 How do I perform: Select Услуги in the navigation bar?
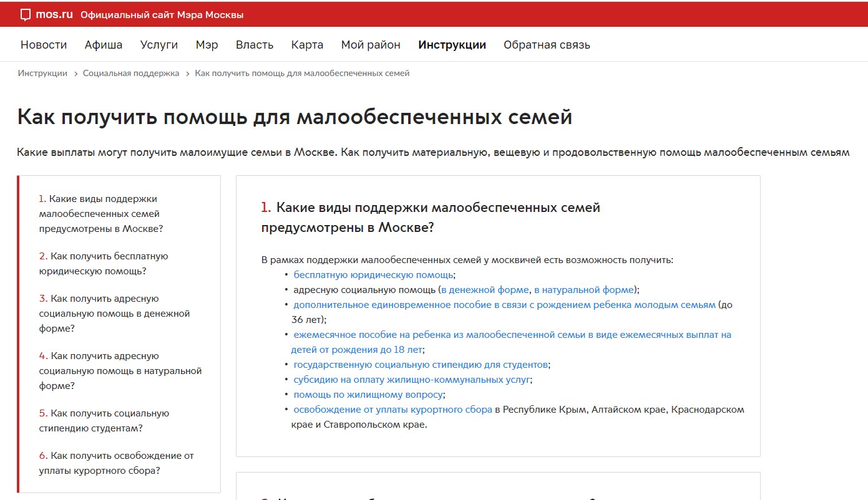[x=159, y=45]
